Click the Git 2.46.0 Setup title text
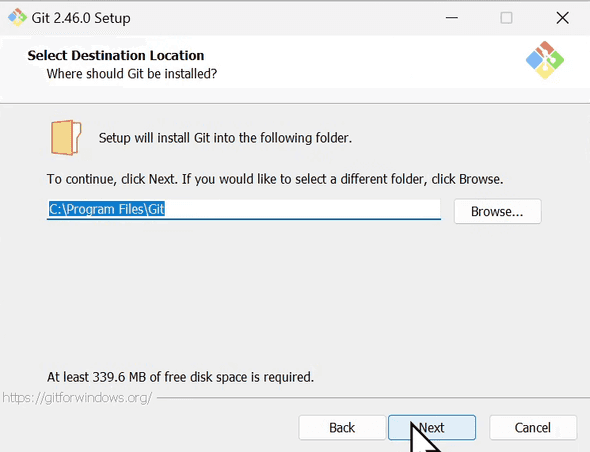This screenshot has height=452, width=590. coord(81,18)
